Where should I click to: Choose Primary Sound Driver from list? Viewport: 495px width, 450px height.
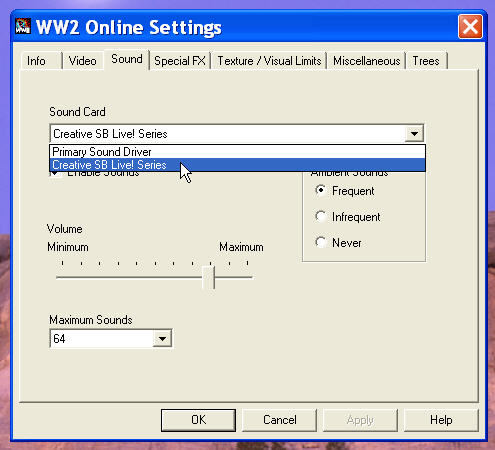(237, 152)
